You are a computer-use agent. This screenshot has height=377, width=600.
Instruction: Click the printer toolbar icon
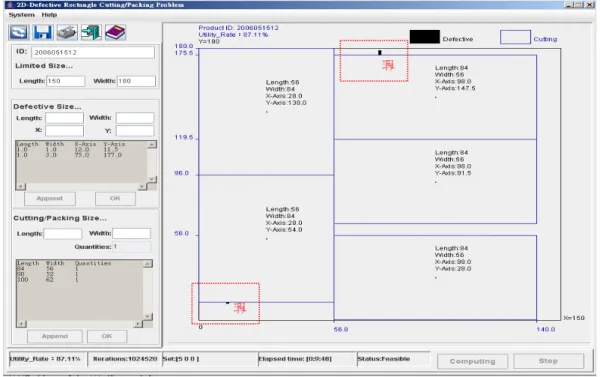coord(67,32)
